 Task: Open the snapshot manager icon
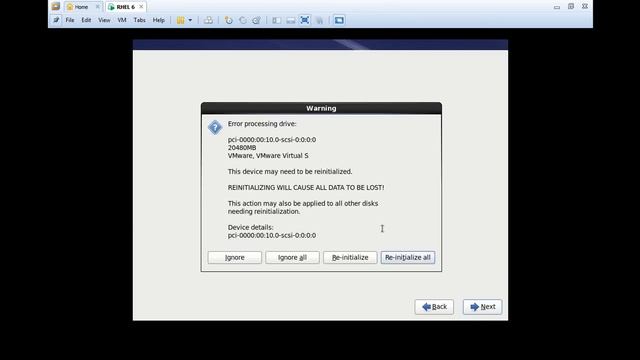256,20
